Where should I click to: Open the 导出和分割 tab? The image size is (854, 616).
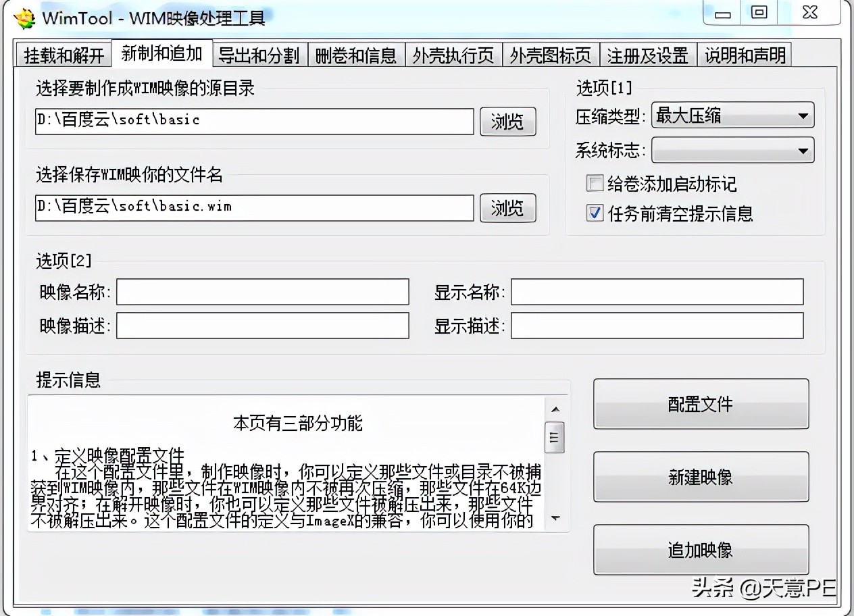point(259,54)
